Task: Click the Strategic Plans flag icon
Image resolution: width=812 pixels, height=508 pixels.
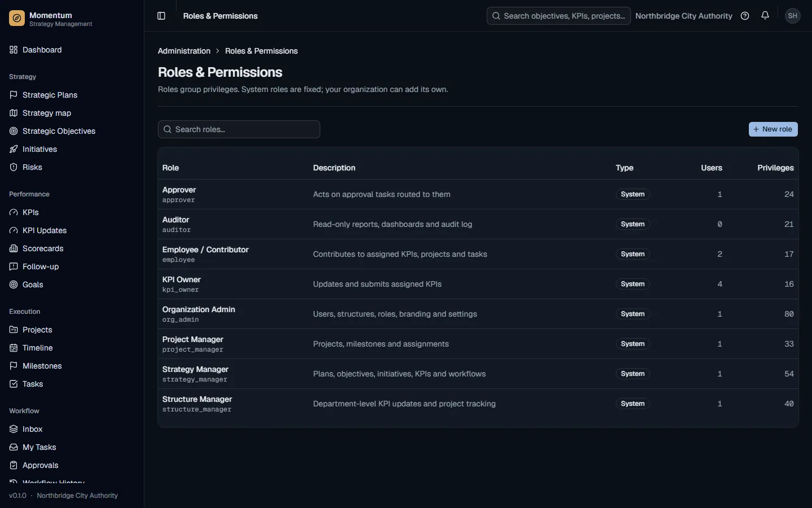Action: coord(14,95)
